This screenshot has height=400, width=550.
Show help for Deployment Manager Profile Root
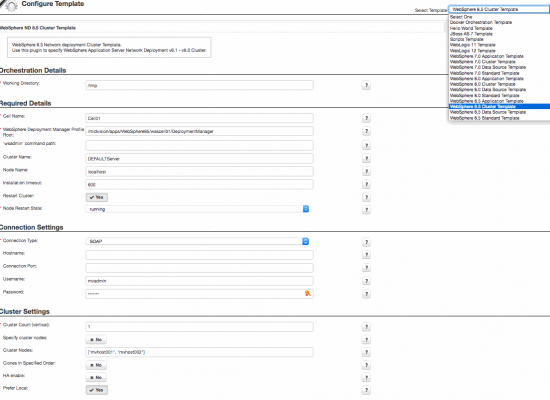pyautogui.click(x=366, y=131)
